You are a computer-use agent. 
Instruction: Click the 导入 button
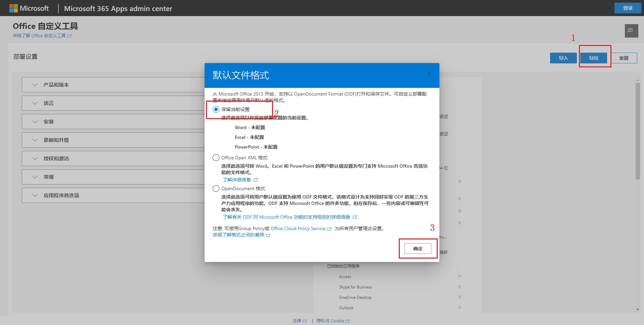(563, 58)
